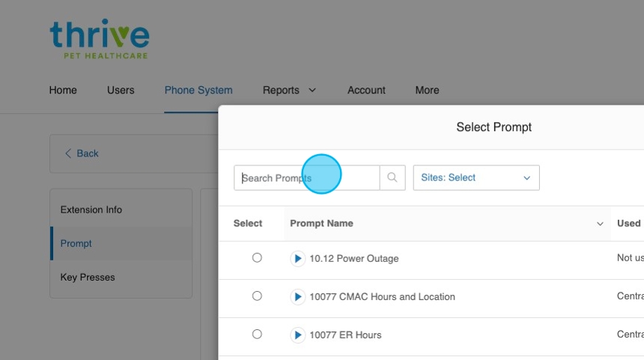
Task: Select the 10077 CMAC Hours radio button
Action: [257, 296]
